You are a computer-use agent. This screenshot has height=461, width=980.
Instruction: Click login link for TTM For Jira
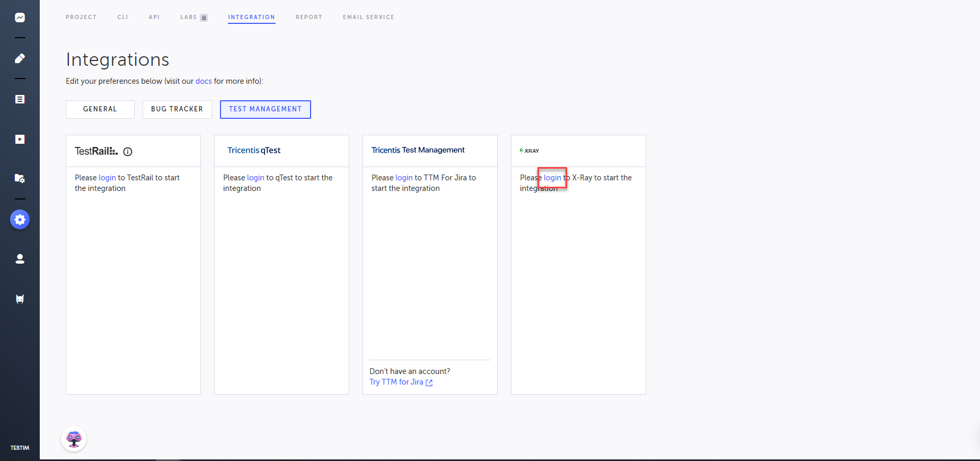pos(404,178)
